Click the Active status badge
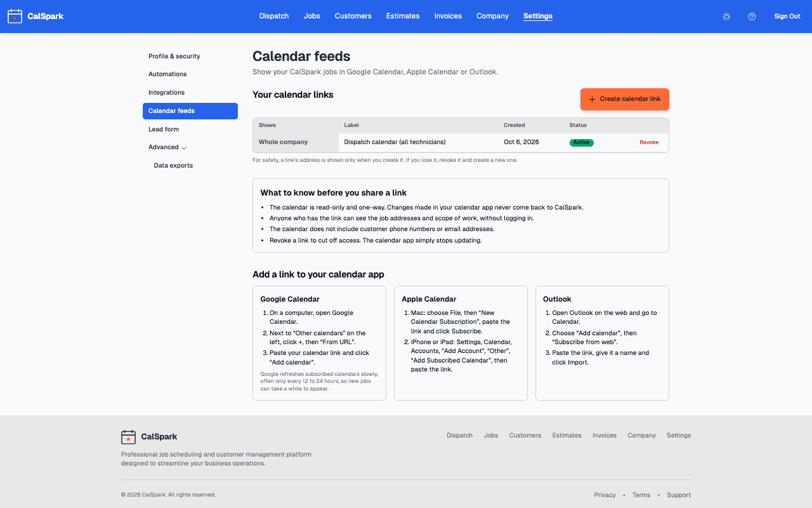This screenshot has width=812, height=508. 582,142
